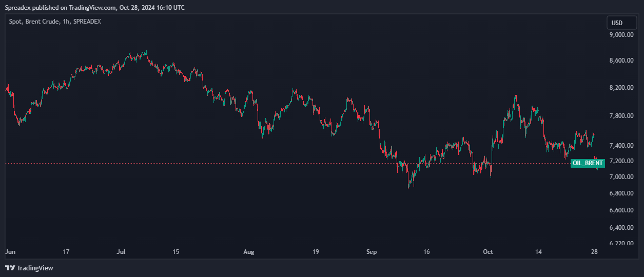
Task: Click the 17 date axis label
Action: [x=66, y=252]
